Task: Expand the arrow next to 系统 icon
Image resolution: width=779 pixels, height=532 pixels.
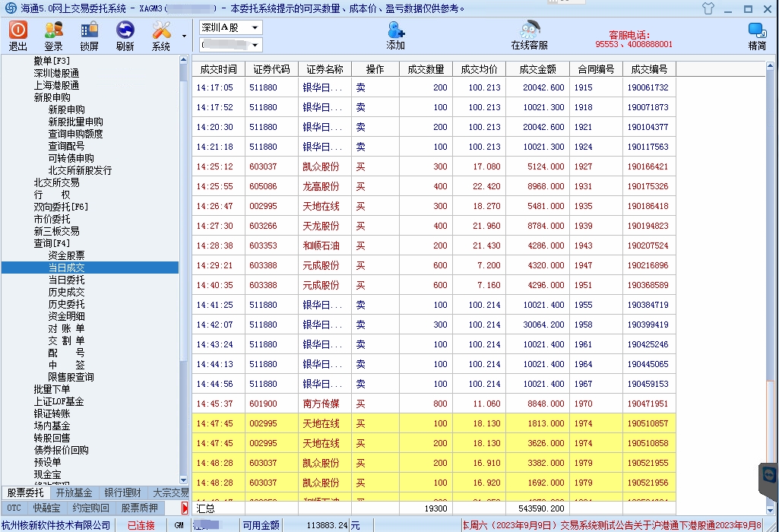Action: click(184, 36)
